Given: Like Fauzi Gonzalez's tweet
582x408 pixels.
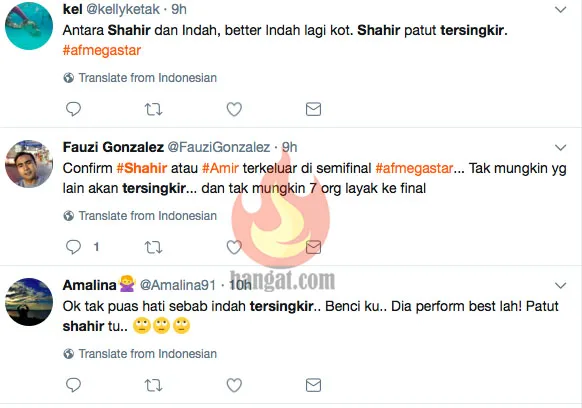Looking at the screenshot, I should pos(234,247).
